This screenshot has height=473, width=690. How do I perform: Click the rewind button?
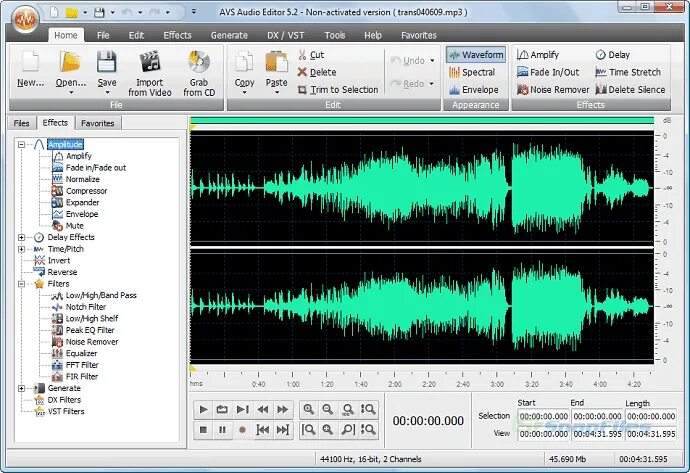[x=263, y=410]
